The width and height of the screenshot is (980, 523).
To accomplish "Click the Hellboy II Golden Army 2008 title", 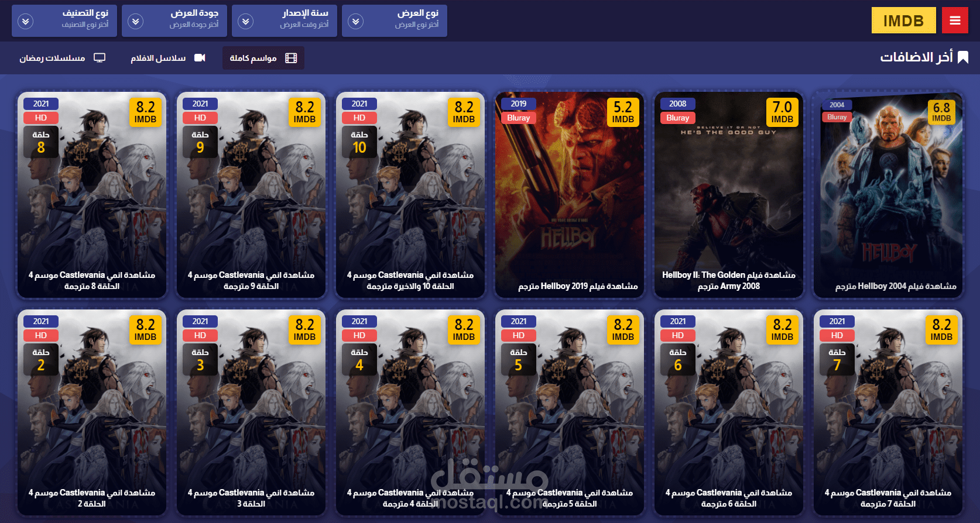I will click(729, 280).
